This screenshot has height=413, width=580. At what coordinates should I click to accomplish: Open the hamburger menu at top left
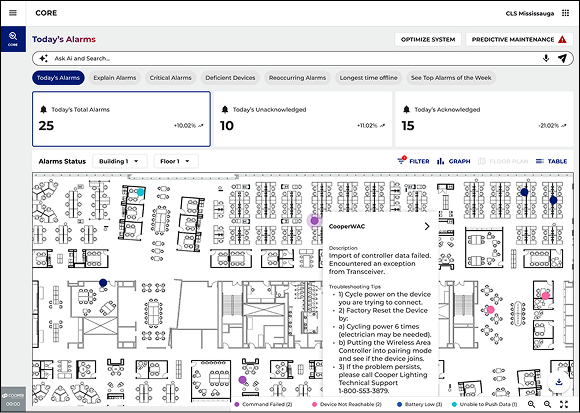13,13
